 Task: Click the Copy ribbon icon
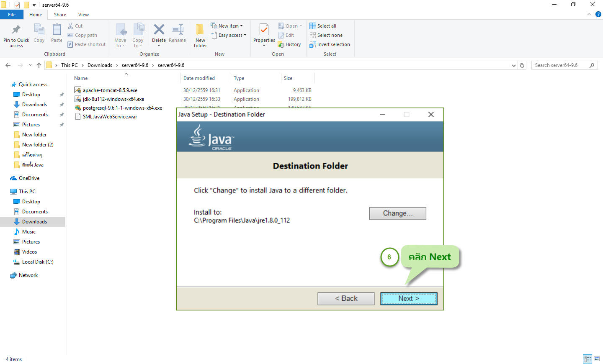click(x=39, y=30)
